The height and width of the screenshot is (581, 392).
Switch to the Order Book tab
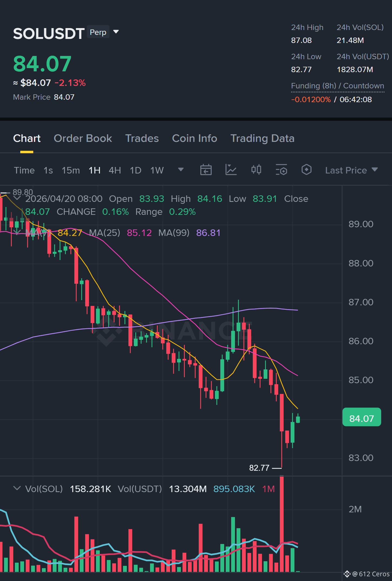click(x=83, y=138)
